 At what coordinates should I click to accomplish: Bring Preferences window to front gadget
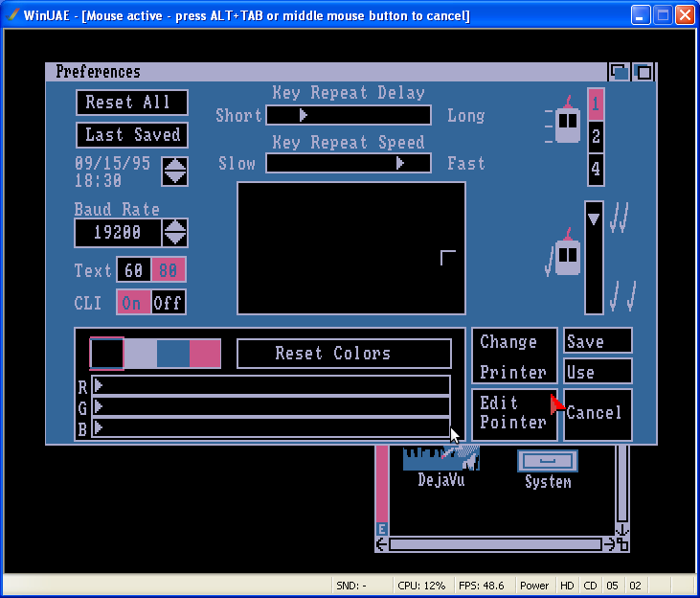[x=643, y=72]
